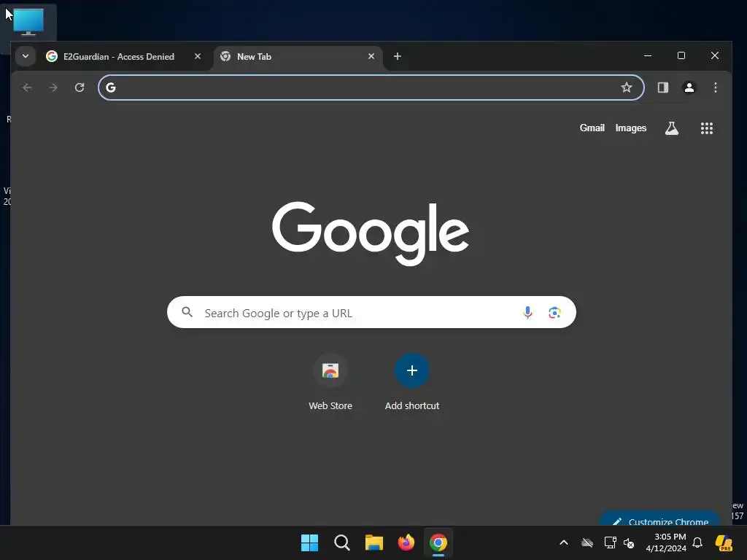Launch Firefox from taskbar
747x560 pixels.
point(406,542)
